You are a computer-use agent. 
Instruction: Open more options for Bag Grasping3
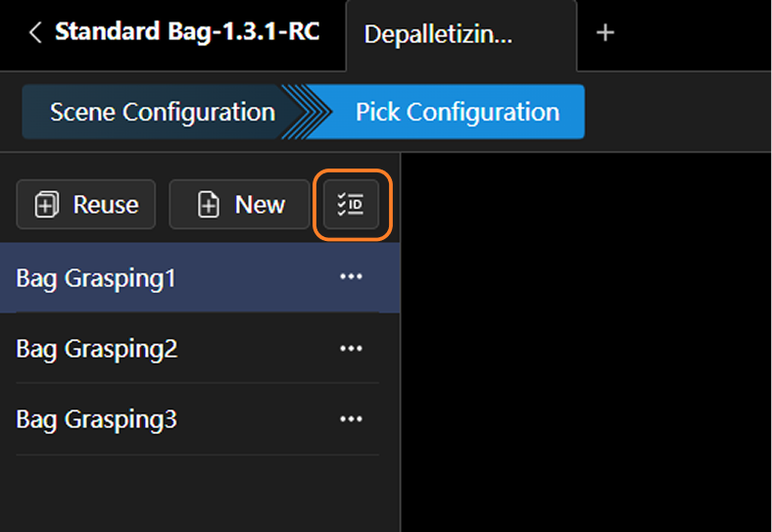[351, 419]
